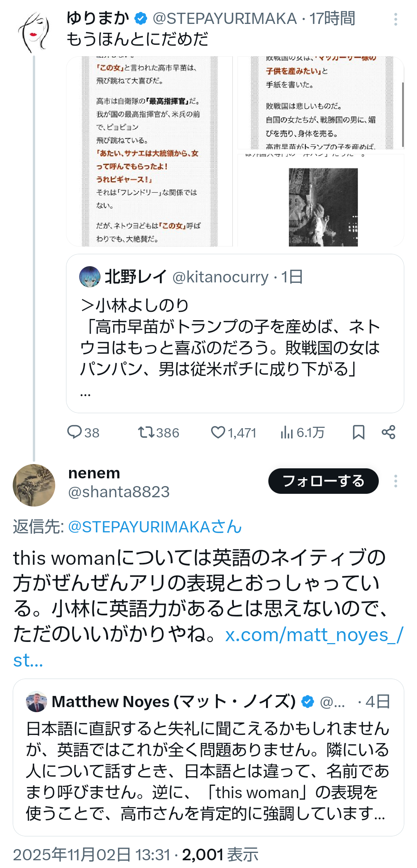Open more options menu for ゆりまか's post

click(395, 19)
